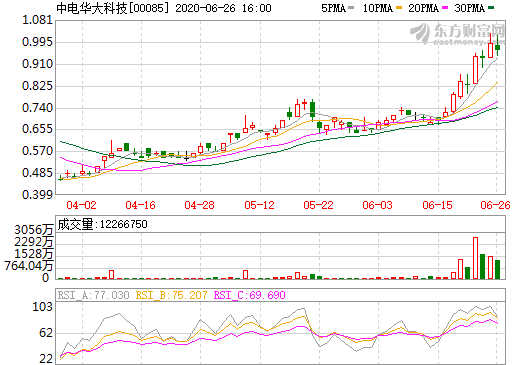Click the 成交量:12266750 volume readout
Viewport: 520px width, 365px height.
[x=102, y=224]
